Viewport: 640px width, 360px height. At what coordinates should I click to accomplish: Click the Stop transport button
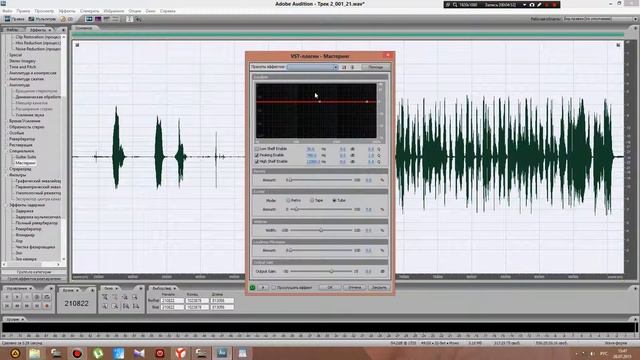pos(7,297)
